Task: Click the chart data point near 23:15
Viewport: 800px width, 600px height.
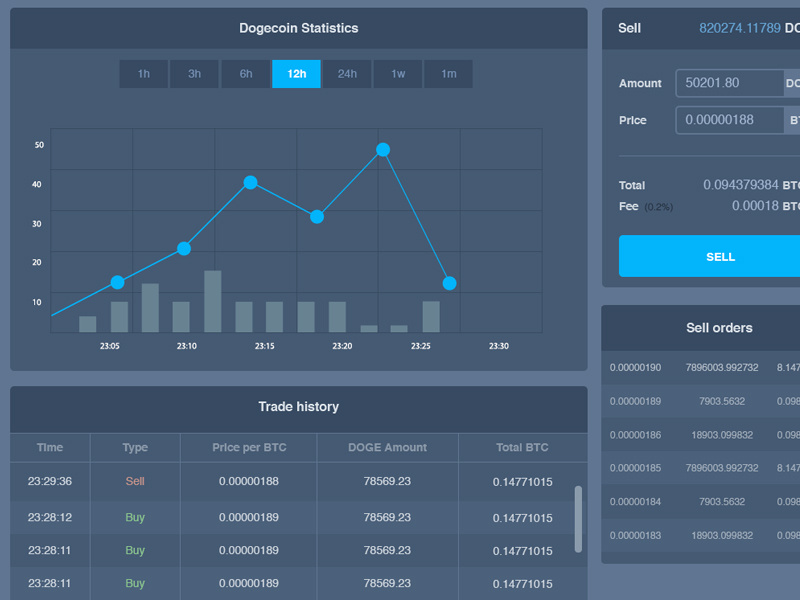Action: (251, 182)
